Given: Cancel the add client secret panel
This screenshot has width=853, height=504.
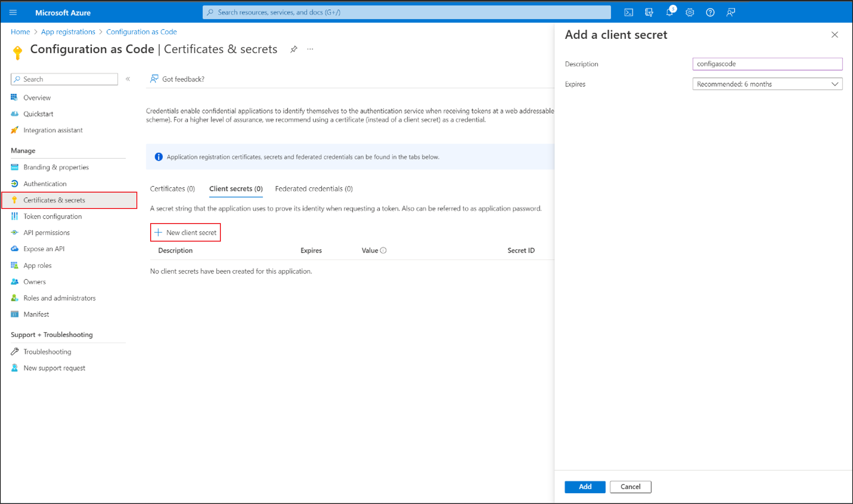Looking at the screenshot, I should (630, 487).
